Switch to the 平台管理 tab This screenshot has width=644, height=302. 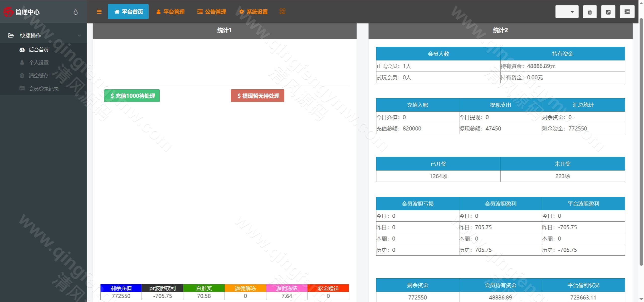click(171, 12)
